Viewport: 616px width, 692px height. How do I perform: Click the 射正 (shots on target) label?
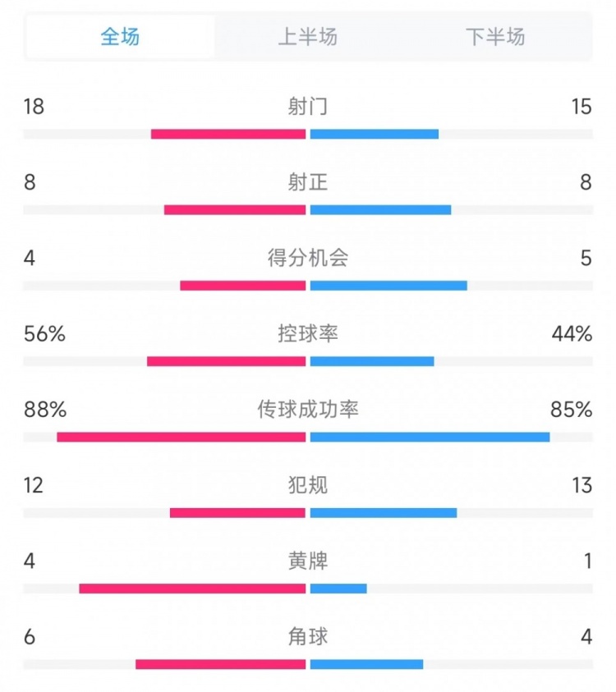[308, 182]
